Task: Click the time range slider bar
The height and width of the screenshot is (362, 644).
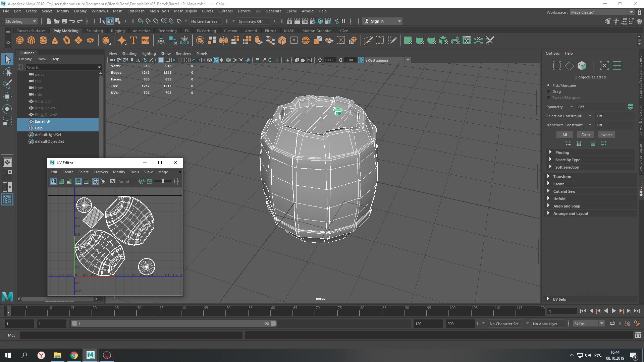Action: click(x=173, y=323)
